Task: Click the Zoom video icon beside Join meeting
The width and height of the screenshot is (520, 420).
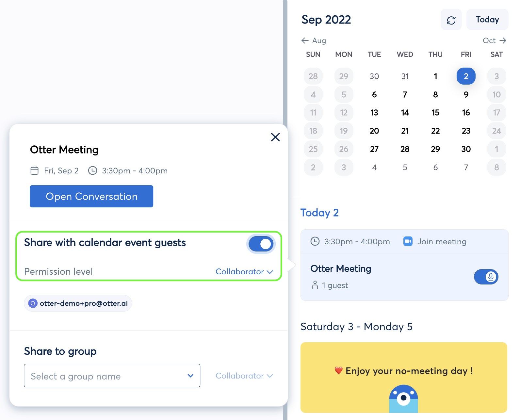Action: tap(408, 241)
